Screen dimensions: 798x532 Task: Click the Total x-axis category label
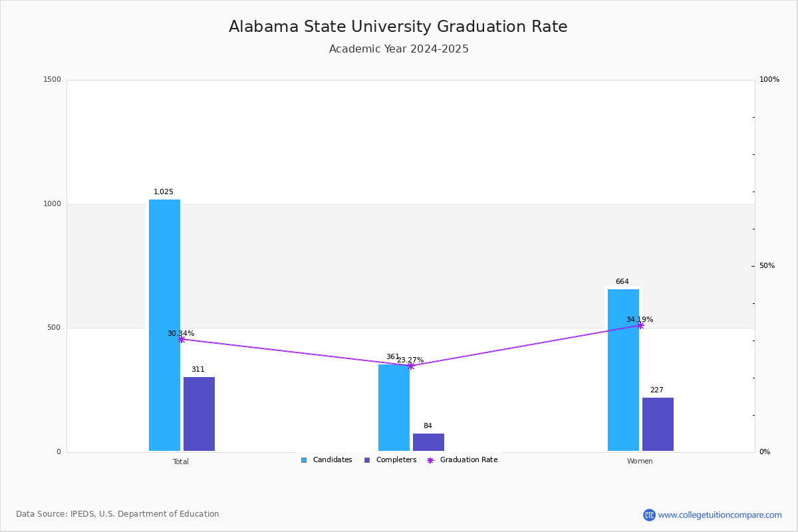tap(181, 462)
